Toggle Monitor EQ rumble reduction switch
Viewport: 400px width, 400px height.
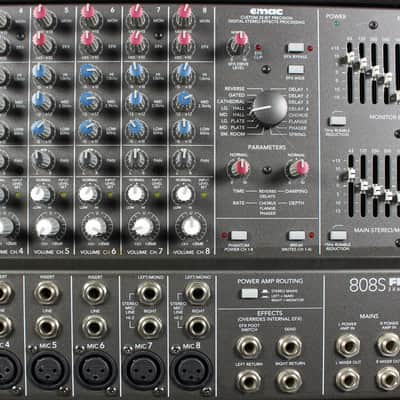point(337,120)
